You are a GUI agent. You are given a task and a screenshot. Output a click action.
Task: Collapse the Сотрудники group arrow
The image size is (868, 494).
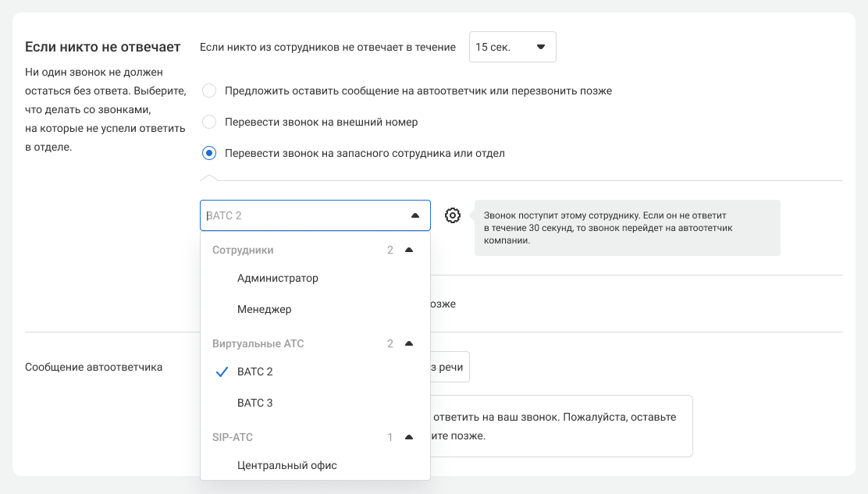tap(409, 251)
